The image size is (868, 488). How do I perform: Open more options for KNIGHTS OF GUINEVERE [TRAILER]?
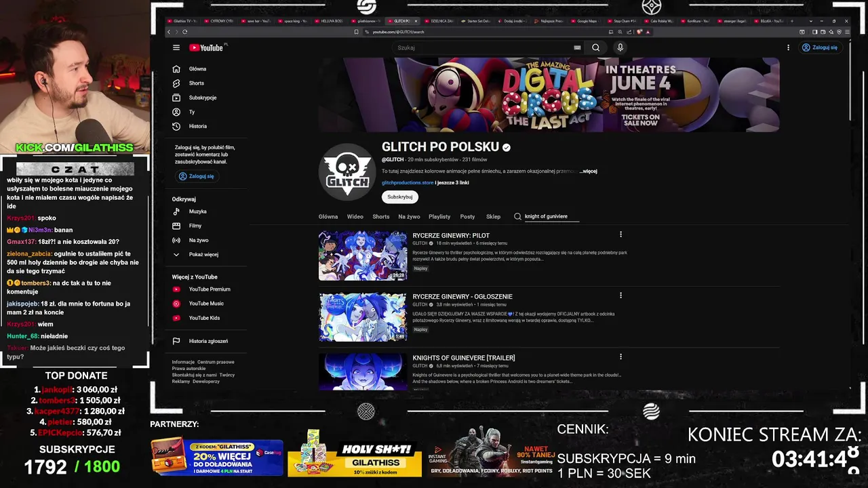(x=620, y=357)
